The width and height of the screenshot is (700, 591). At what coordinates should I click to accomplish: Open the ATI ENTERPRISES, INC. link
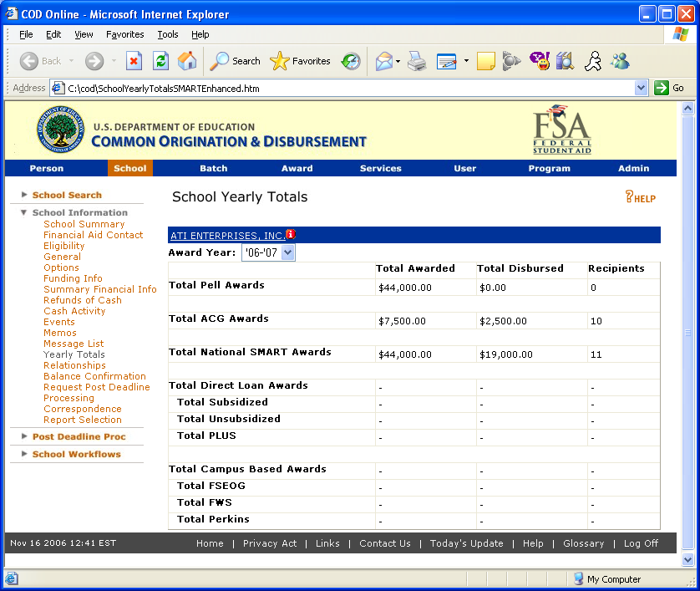227,236
